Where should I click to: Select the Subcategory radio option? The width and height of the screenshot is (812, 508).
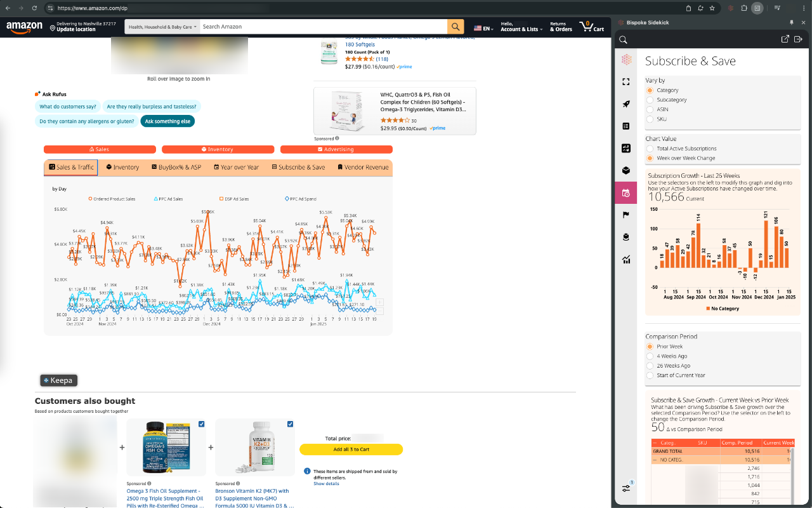(650, 100)
